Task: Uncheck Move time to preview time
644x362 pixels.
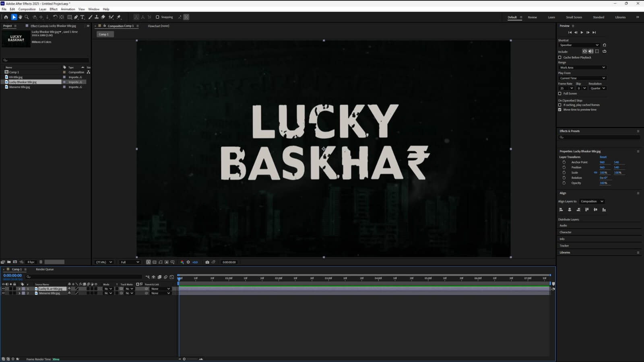Action: pyautogui.click(x=560, y=110)
